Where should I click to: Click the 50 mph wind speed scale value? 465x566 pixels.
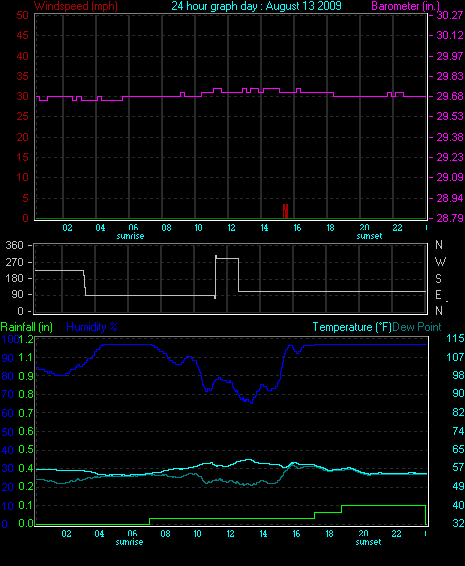coord(22,15)
